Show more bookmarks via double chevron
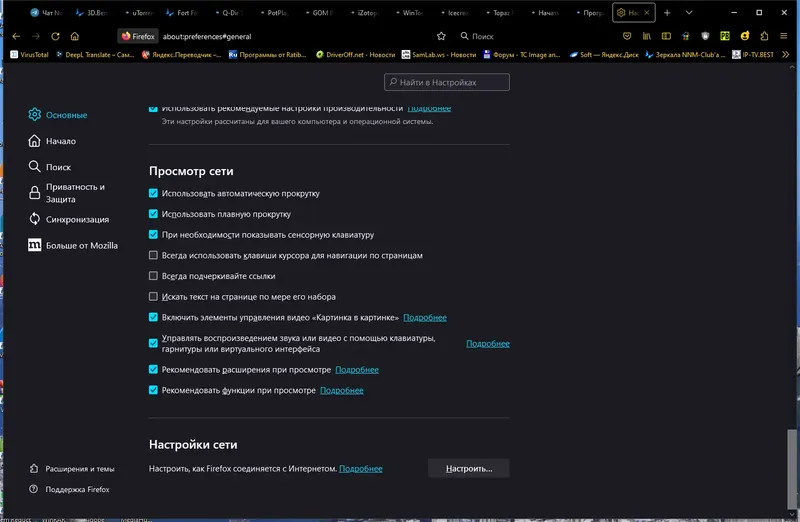This screenshot has height=522, width=800. pos(786,55)
